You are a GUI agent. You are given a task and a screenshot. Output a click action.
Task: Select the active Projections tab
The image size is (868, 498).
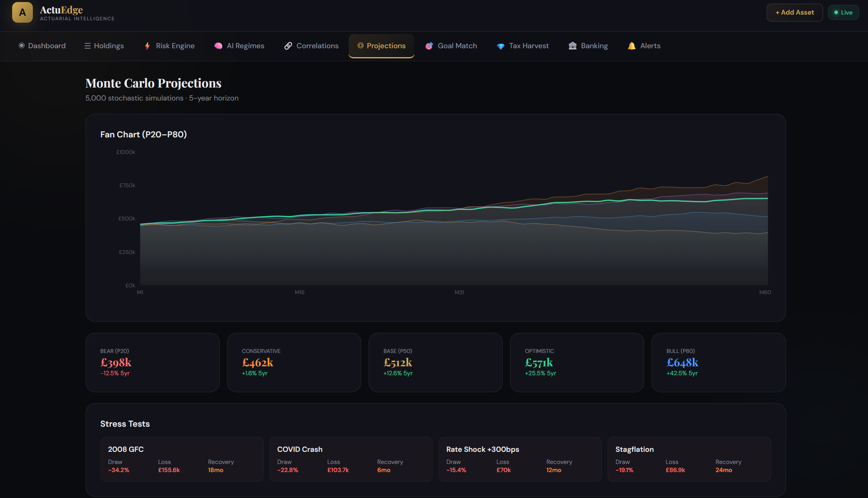(x=381, y=46)
